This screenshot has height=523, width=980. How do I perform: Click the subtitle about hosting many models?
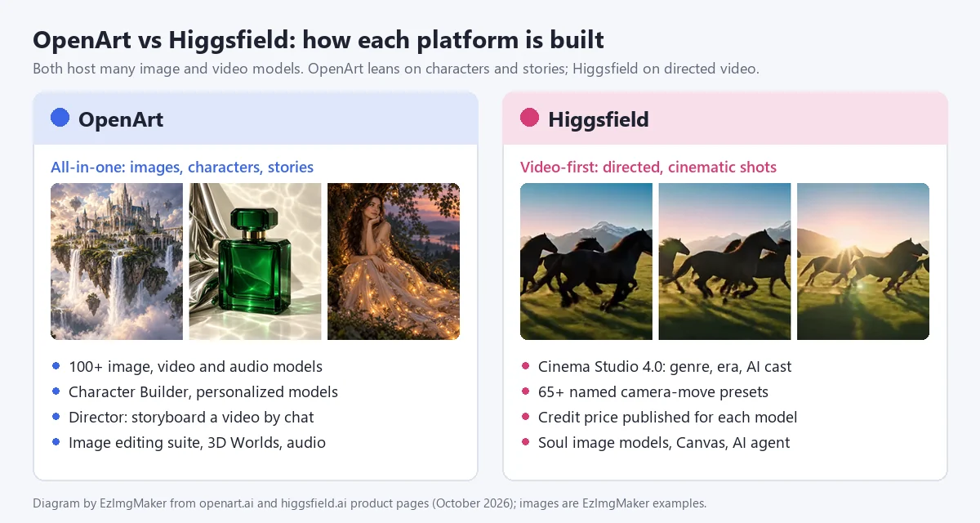tap(396, 69)
